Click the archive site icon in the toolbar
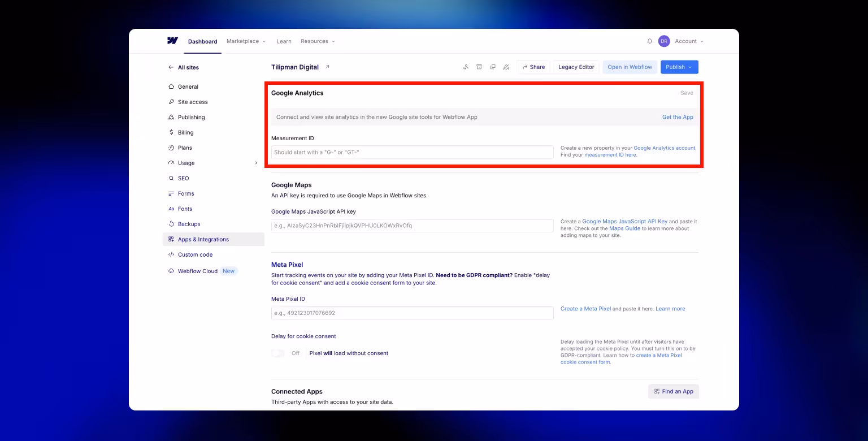This screenshot has height=441, width=868. tap(479, 67)
